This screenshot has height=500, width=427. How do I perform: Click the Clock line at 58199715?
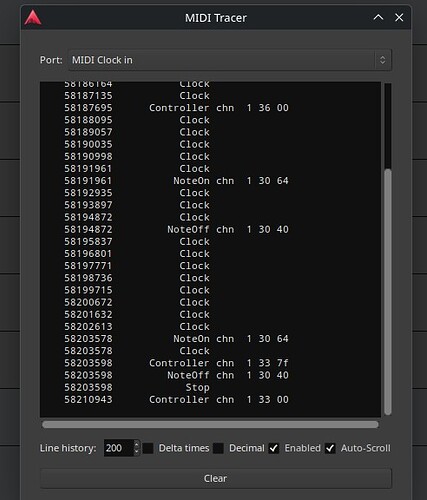coord(137,290)
